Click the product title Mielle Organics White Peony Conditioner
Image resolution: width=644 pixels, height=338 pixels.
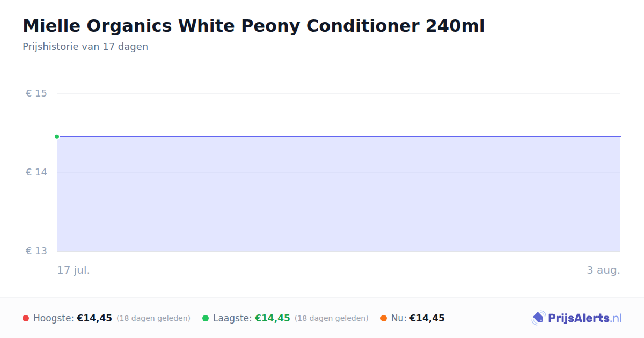(253, 26)
